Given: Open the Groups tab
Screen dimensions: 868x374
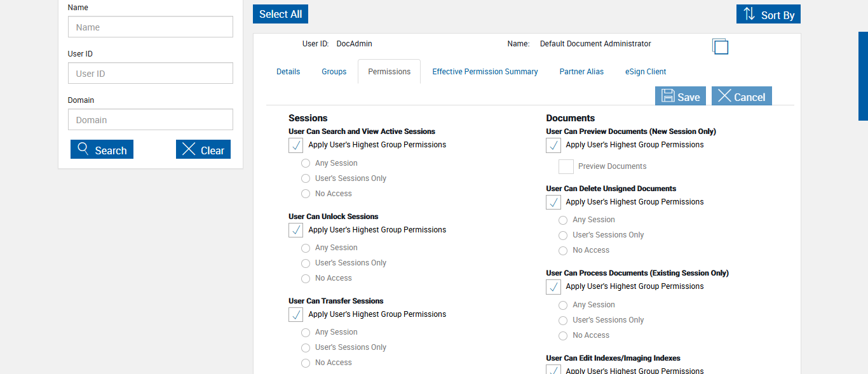Looking at the screenshot, I should click(x=334, y=72).
